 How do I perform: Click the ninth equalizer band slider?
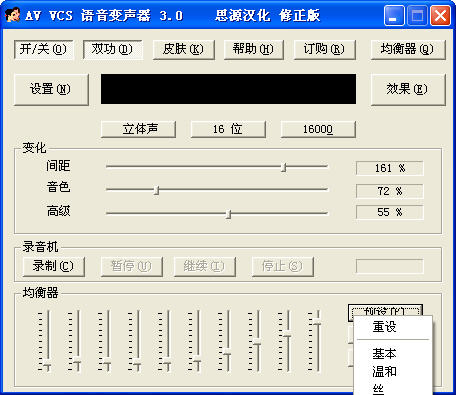pyautogui.click(x=288, y=341)
